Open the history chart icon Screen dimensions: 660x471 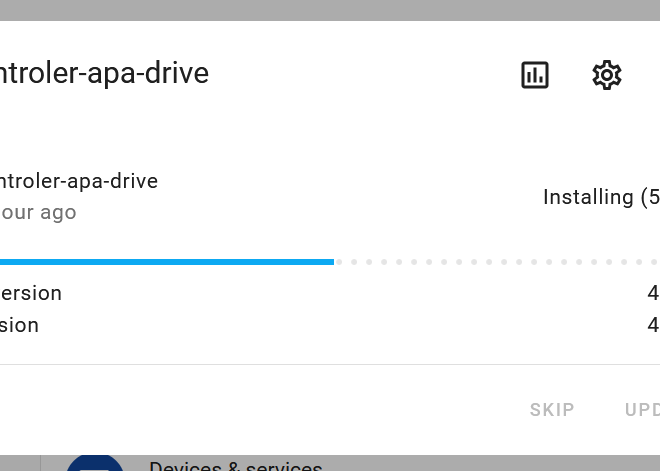click(535, 75)
